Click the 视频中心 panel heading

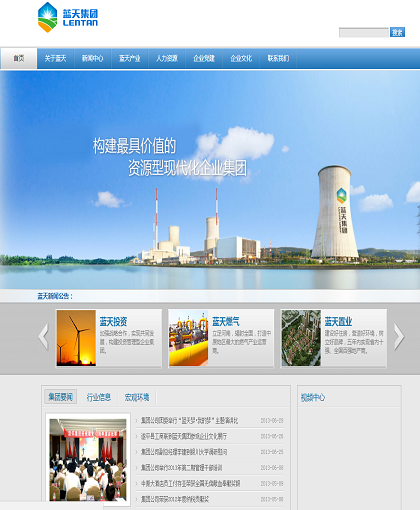(313, 397)
